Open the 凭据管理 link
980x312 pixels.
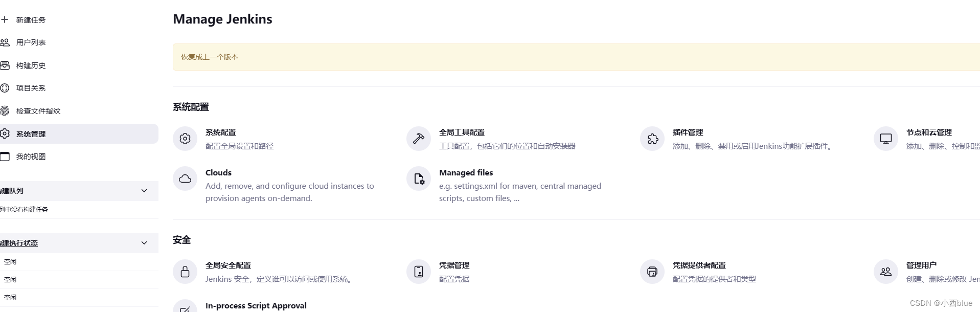click(x=454, y=265)
